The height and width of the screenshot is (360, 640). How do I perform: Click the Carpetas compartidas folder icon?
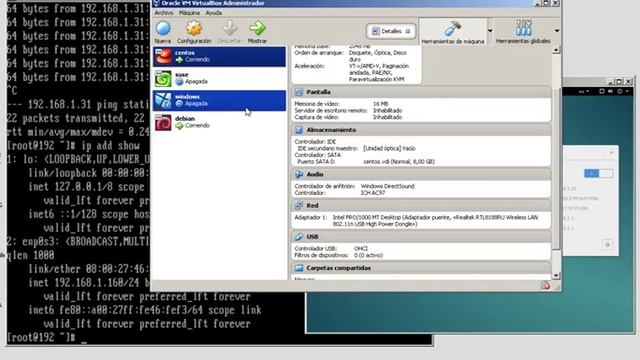tap(299, 268)
